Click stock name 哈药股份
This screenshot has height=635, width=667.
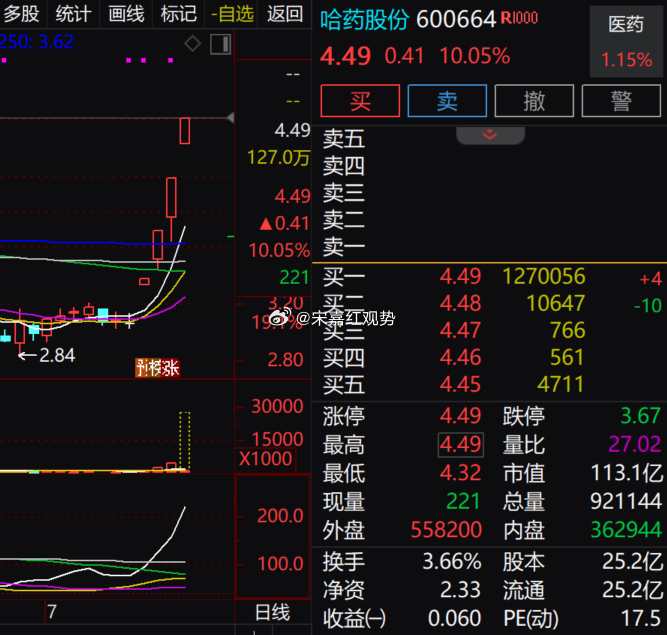(x=365, y=20)
